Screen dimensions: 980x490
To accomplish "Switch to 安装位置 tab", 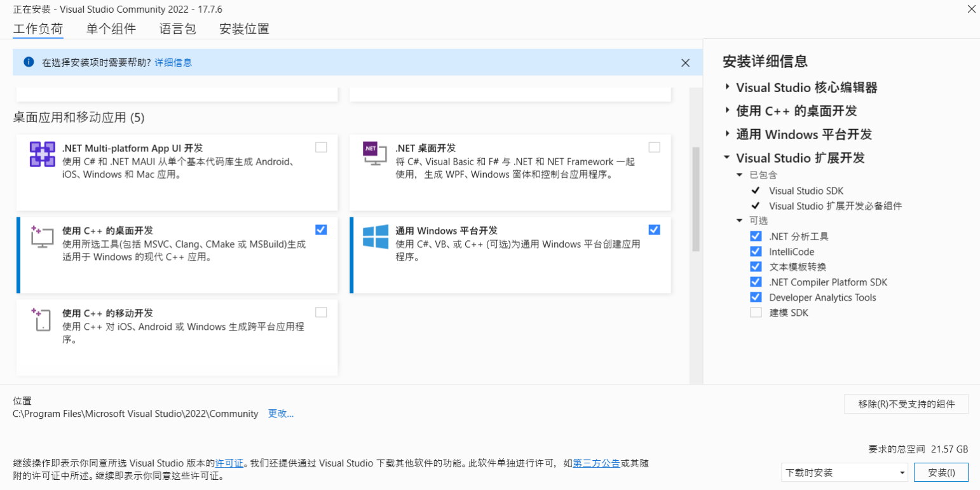I will pyautogui.click(x=244, y=29).
